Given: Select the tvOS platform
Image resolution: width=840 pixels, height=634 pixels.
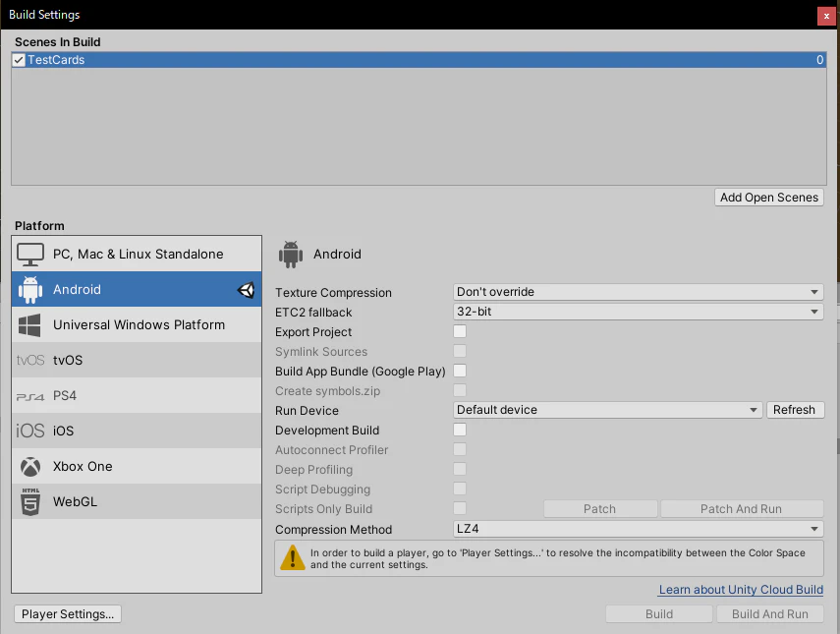Looking at the screenshot, I should pyautogui.click(x=137, y=360).
